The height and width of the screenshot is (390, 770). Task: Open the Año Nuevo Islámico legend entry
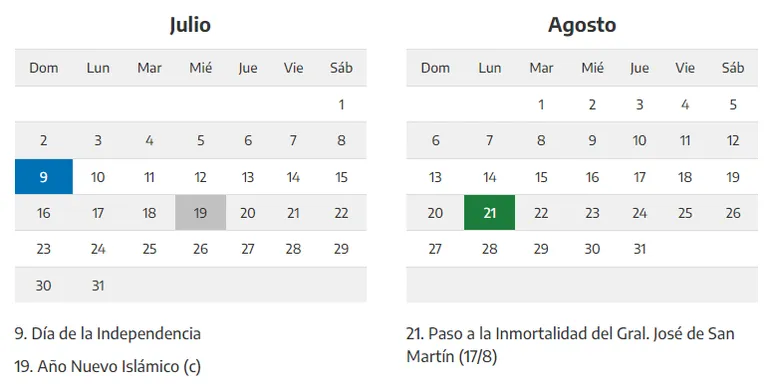coord(108,366)
